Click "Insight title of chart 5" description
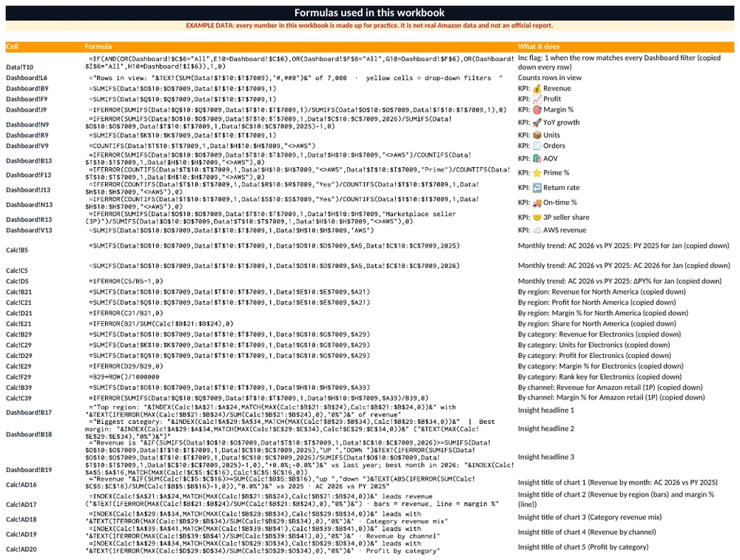 (583, 547)
